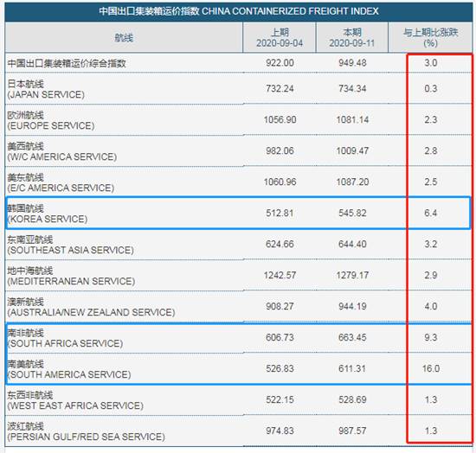The height and width of the screenshot is (453, 476).
Task: Select the 本期 2020-09-11 column header
Action: pos(352,37)
